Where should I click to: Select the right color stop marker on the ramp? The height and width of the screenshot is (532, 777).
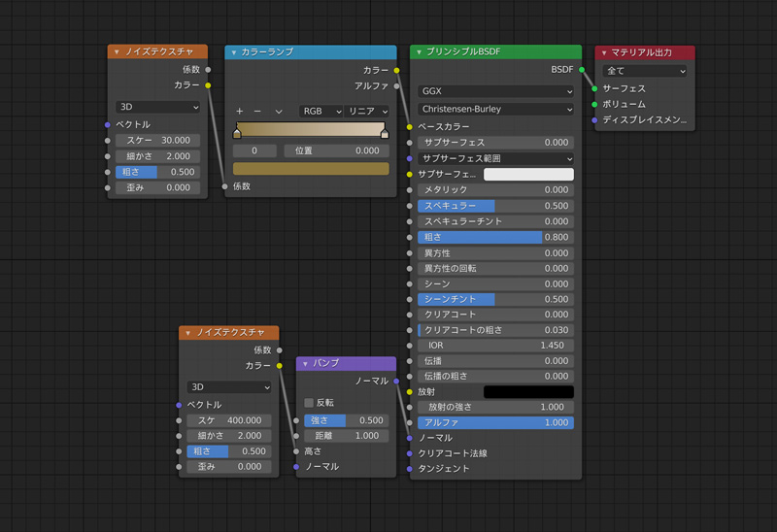(385, 133)
